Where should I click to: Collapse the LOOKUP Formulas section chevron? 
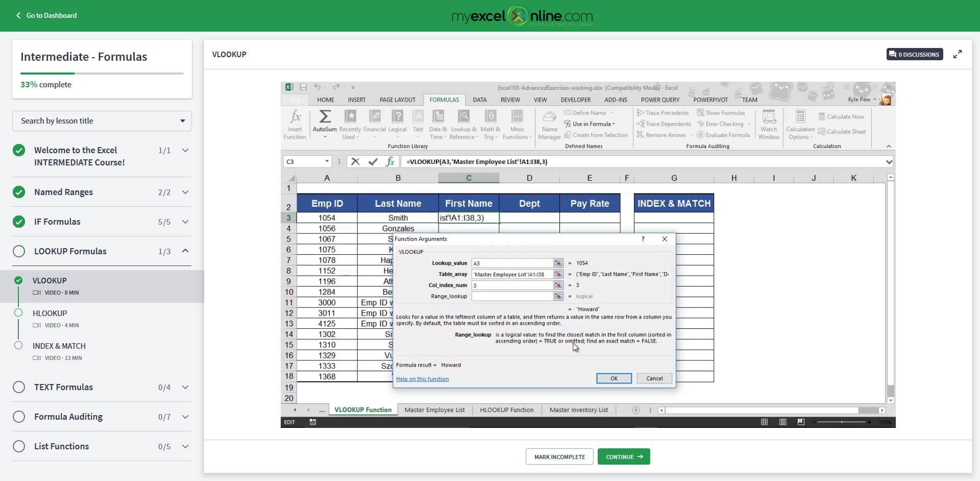pos(185,251)
